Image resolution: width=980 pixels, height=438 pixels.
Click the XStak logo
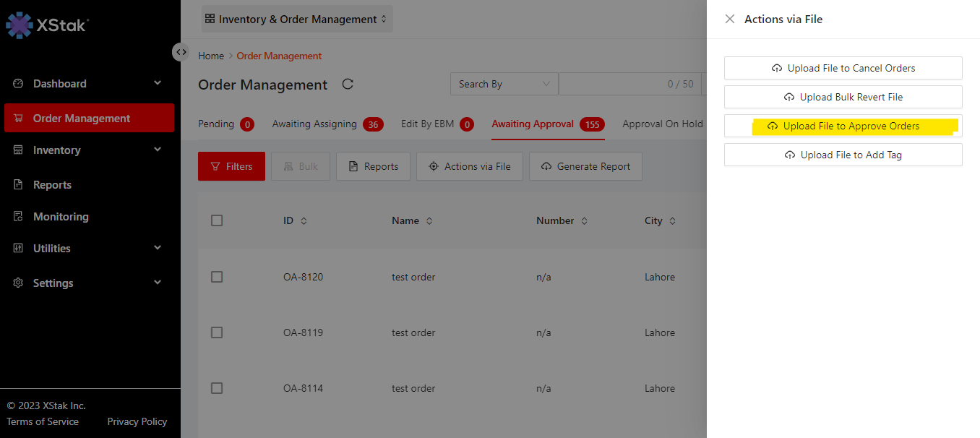(47, 25)
